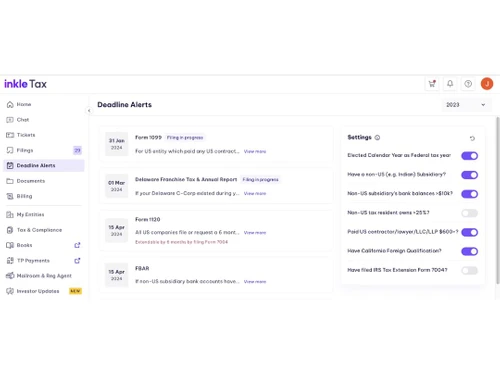Collapse the sidebar with the chevron

(x=89, y=111)
